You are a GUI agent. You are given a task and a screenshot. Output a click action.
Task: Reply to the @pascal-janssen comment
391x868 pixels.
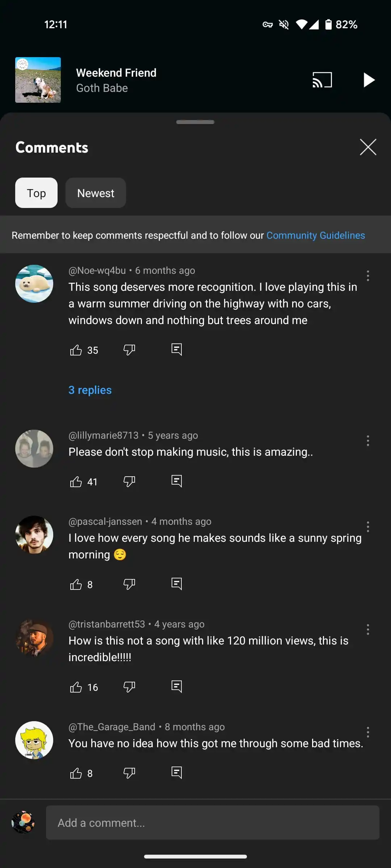pos(176,584)
